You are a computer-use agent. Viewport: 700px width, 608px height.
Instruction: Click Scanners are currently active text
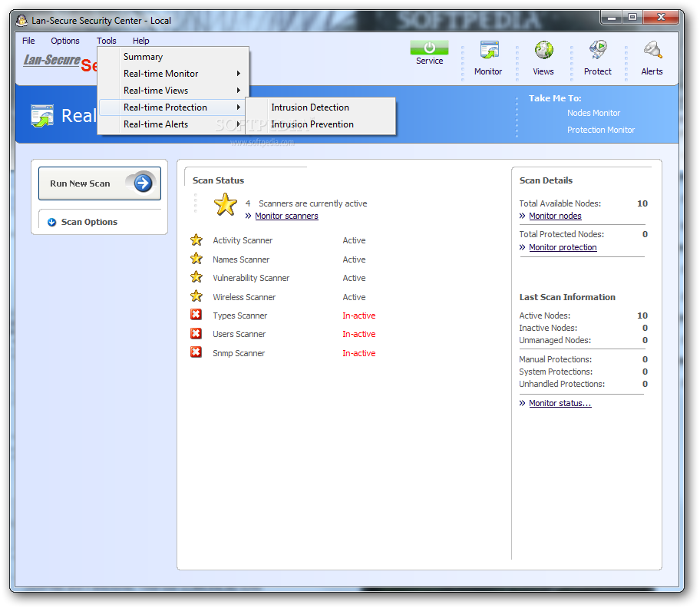tap(312, 203)
